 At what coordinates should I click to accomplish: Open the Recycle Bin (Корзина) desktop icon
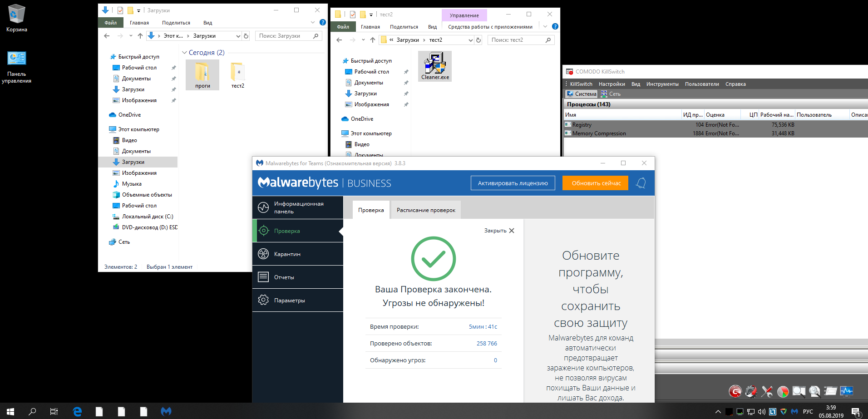click(17, 18)
